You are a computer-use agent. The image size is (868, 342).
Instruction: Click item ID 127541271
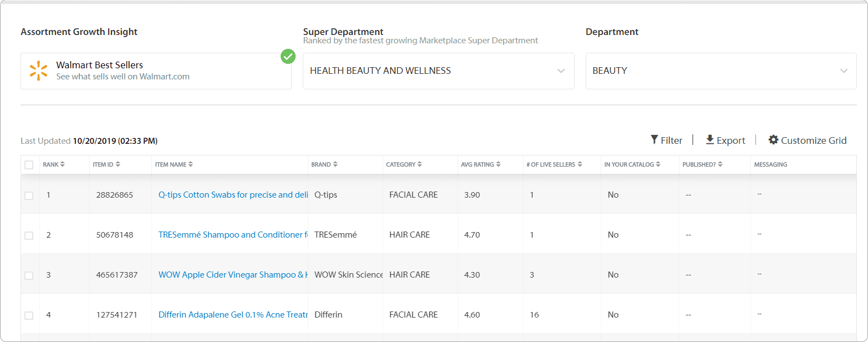point(116,315)
